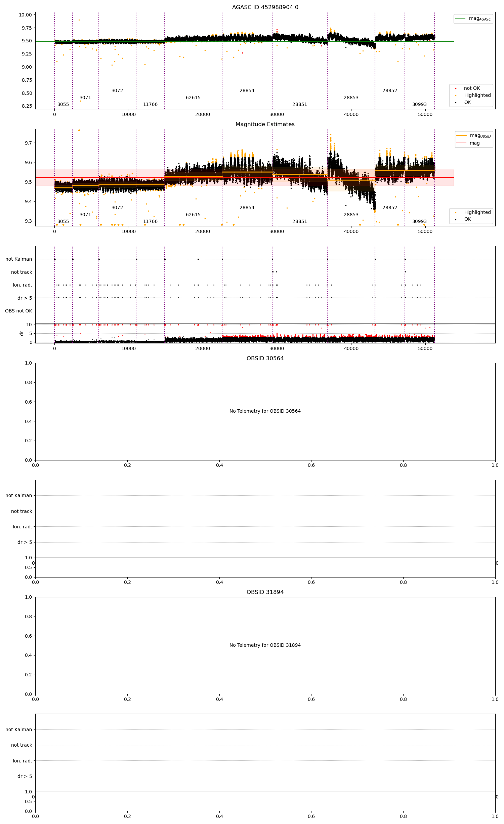Click OBSID label 28854 in the AGASC ID plot

coord(247,91)
